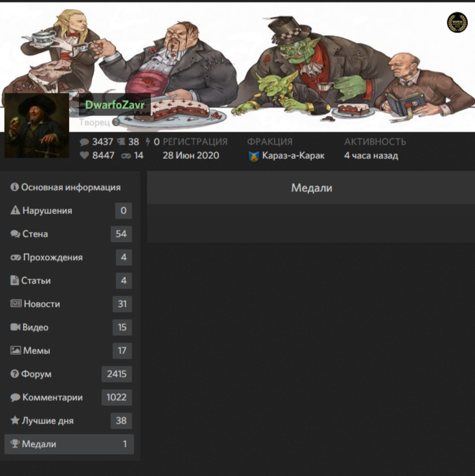Click the 15 count badge for Видео
Viewport: 475px width, 476px height.
coord(122,327)
